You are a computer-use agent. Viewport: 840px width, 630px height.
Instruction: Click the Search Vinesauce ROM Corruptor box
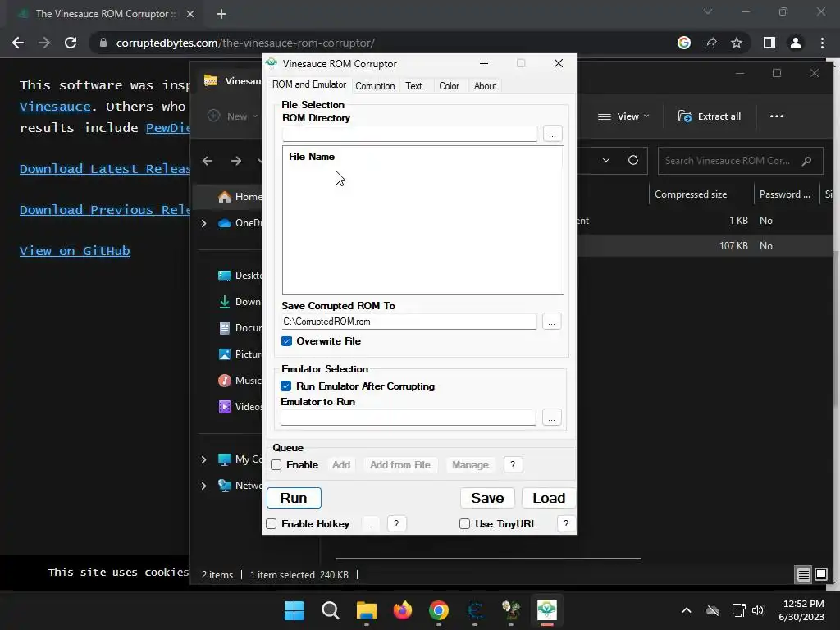(x=740, y=161)
